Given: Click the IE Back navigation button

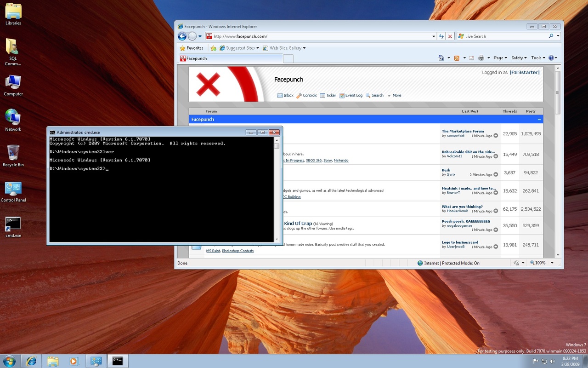Looking at the screenshot, I should point(182,36).
